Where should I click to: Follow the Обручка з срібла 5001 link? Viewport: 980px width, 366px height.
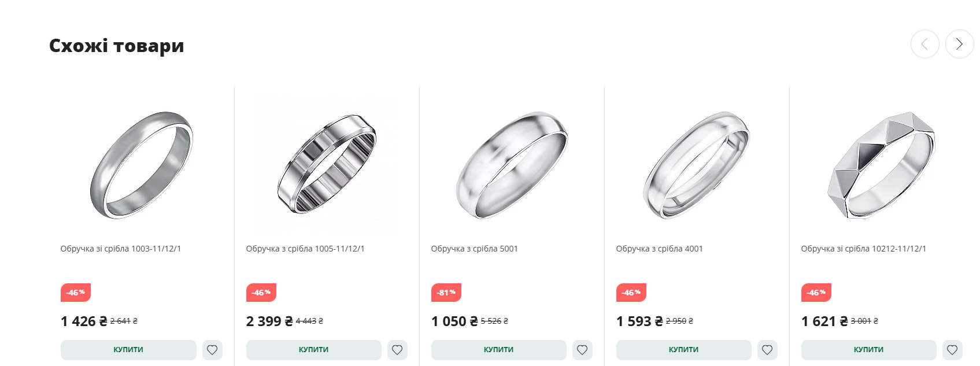(474, 249)
